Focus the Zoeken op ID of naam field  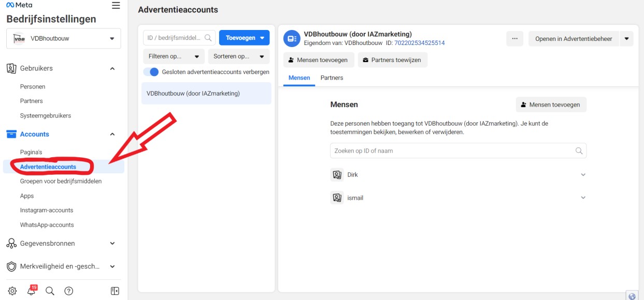[458, 151]
